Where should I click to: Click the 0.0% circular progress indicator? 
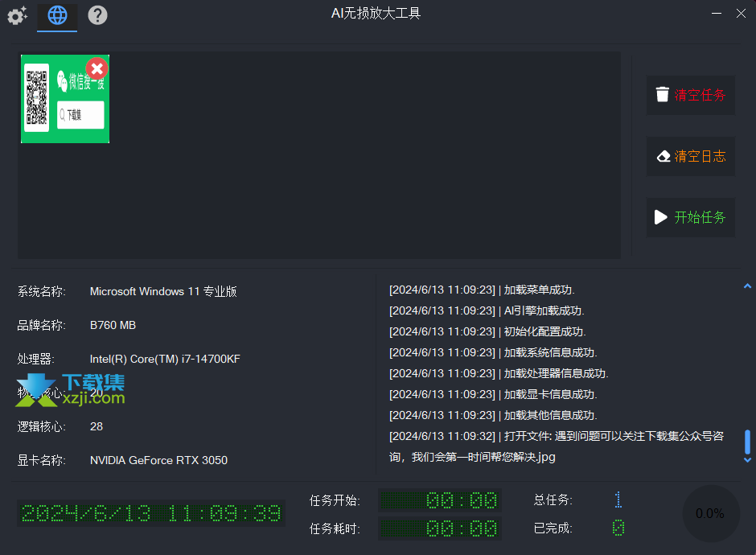(710, 513)
